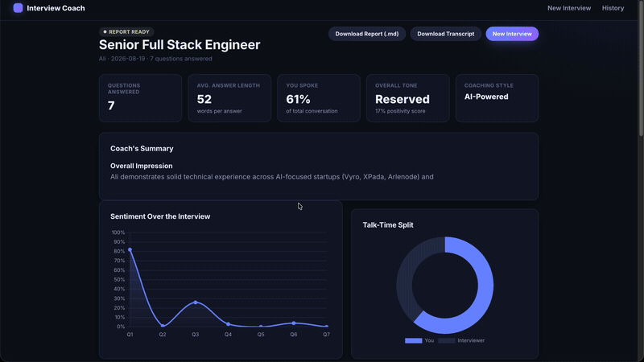Click the Report Ready status badge
The height and width of the screenshot is (362, 644).
pos(126,31)
